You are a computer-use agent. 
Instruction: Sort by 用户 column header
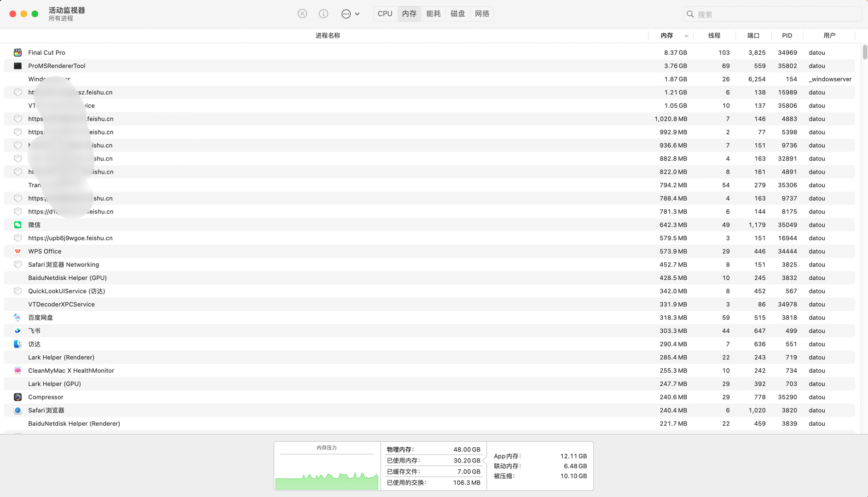tap(829, 35)
